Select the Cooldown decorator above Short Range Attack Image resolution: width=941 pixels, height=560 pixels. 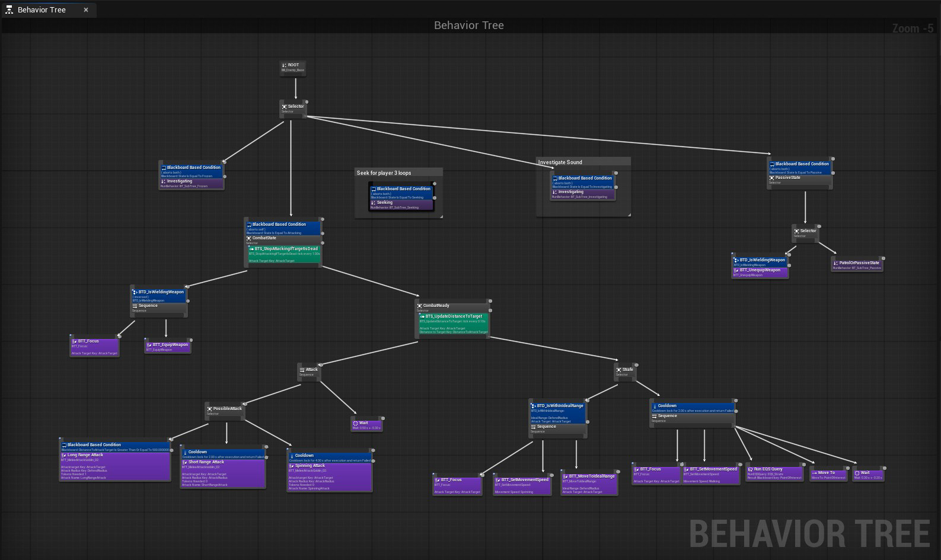tap(223, 454)
